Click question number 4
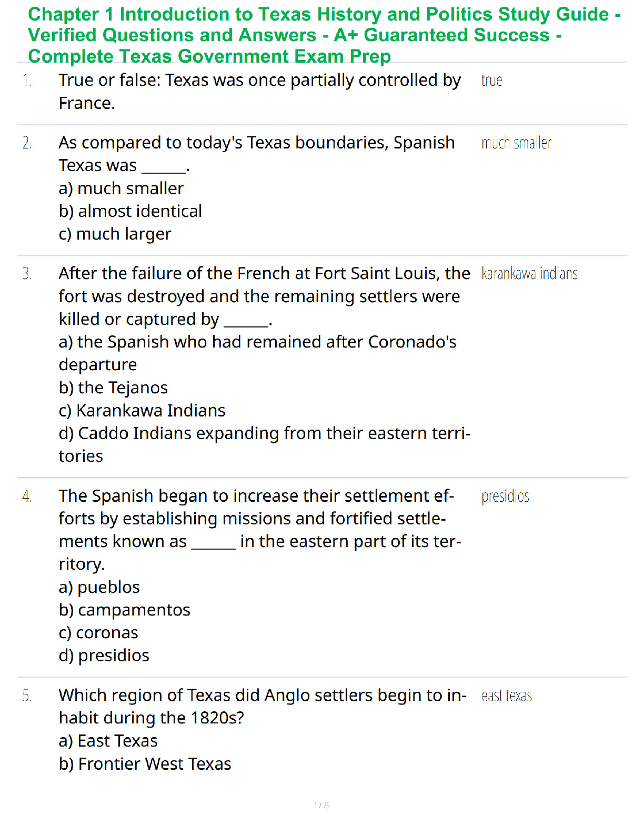Image resolution: width=644 pixels, height=834 pixels. (27, 496)
